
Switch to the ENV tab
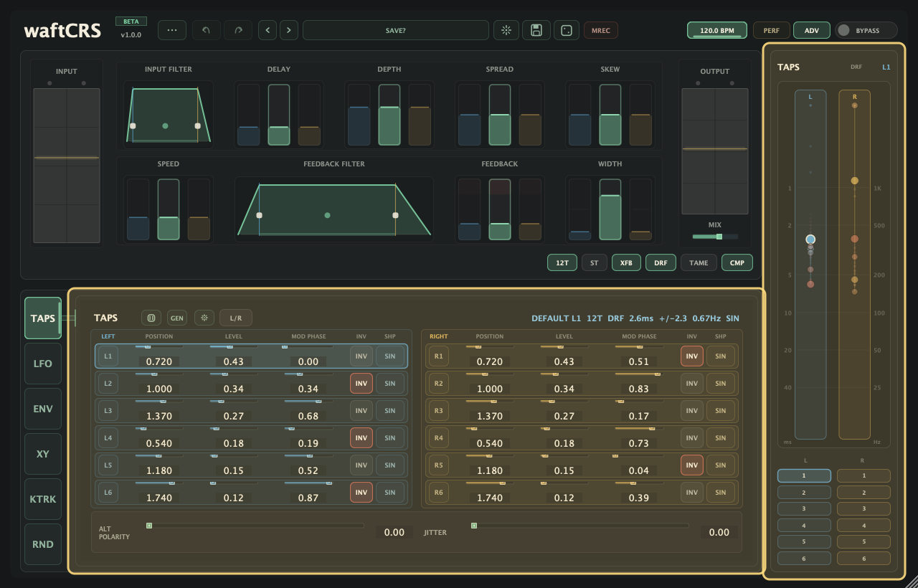coord(43,409)
